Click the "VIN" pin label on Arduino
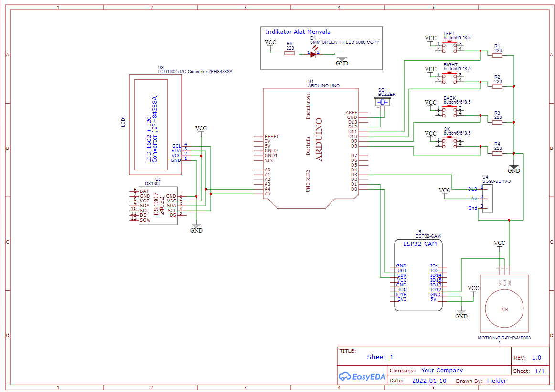Screen dimensions: 555x392 coord(268,160)
